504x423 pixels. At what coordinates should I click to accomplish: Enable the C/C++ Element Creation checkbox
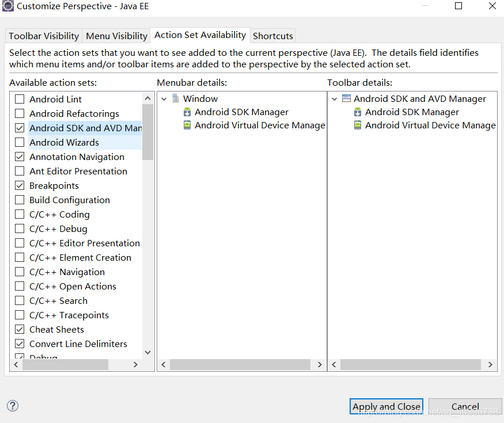(x=20, y=257)
